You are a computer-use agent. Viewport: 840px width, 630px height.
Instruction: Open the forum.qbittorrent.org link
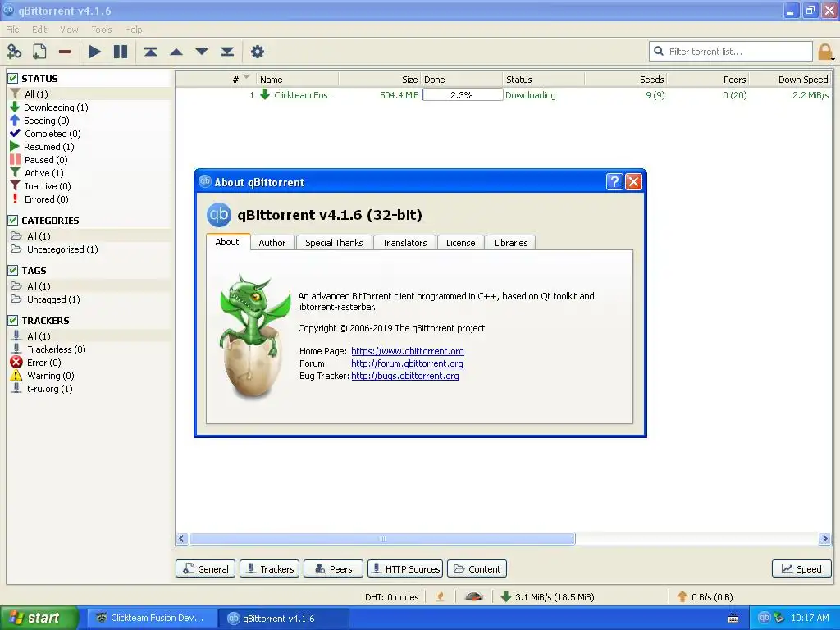tap(407, 363)
